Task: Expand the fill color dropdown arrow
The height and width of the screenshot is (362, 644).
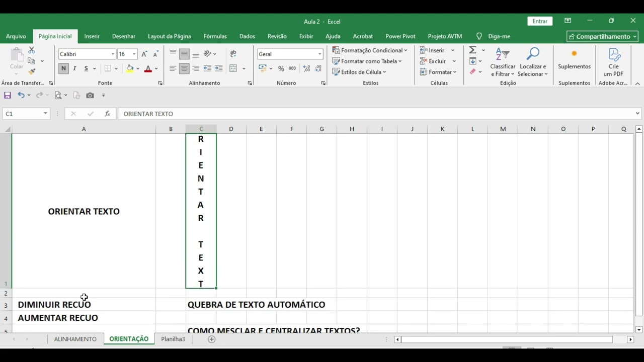Action: click(x=138, y=68)
